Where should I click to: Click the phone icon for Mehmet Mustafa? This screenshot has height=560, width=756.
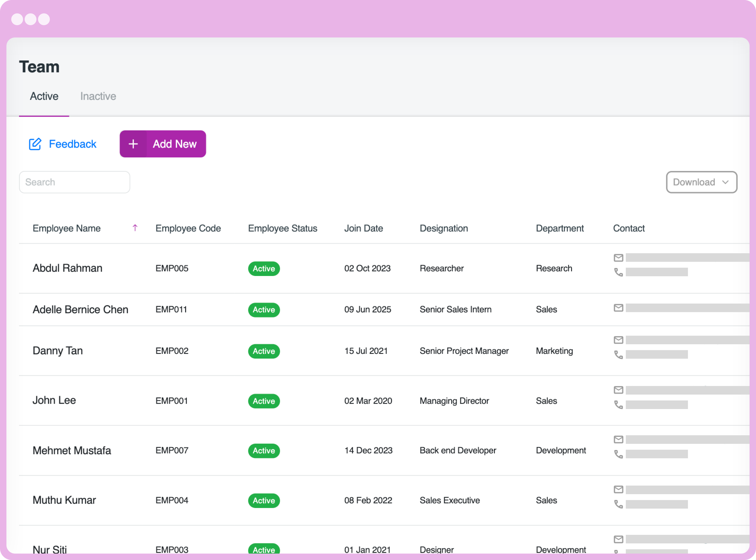tap(618, 454)
